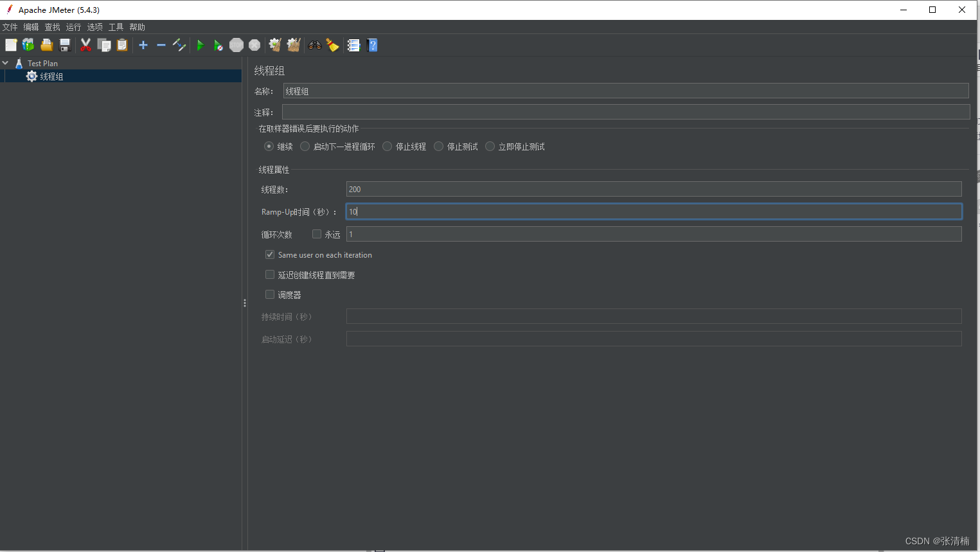Screen dimensions: 980x552
Task: Collapse all nodes with the minus icon
Action: (x=161, y=45)
